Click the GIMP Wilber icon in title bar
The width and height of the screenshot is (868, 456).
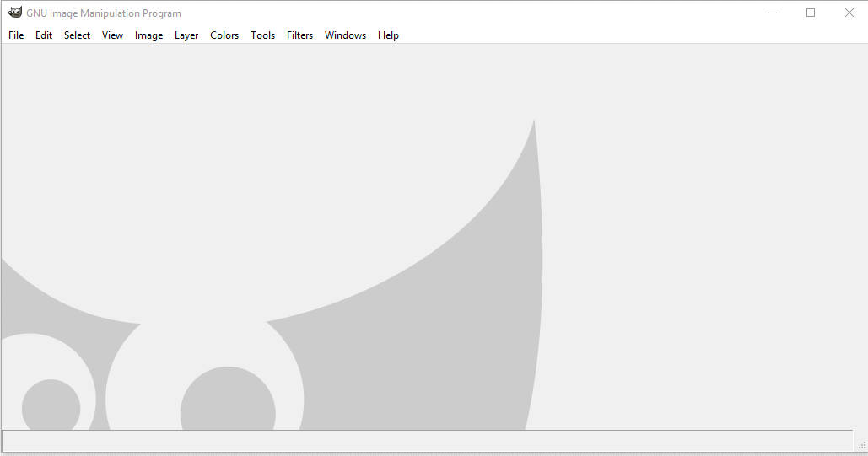tap(15, 12)
